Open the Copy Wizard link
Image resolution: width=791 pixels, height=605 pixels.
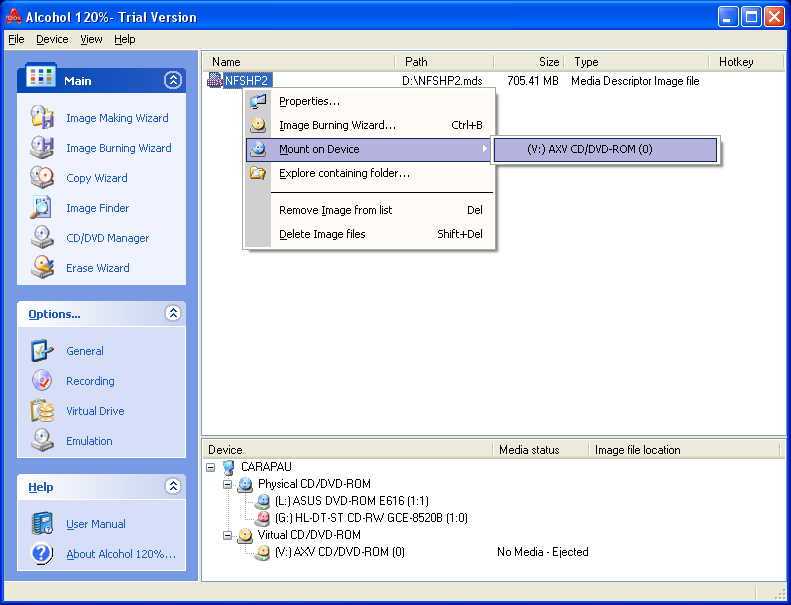click(x=97, y=178)
